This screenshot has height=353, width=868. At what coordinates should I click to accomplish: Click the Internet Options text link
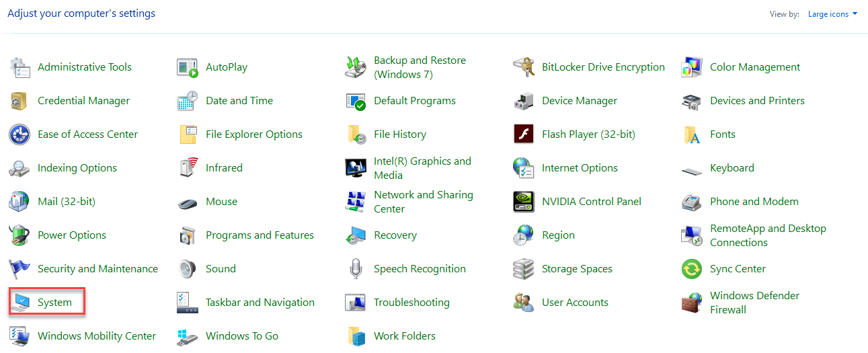[x=580, y=168]
